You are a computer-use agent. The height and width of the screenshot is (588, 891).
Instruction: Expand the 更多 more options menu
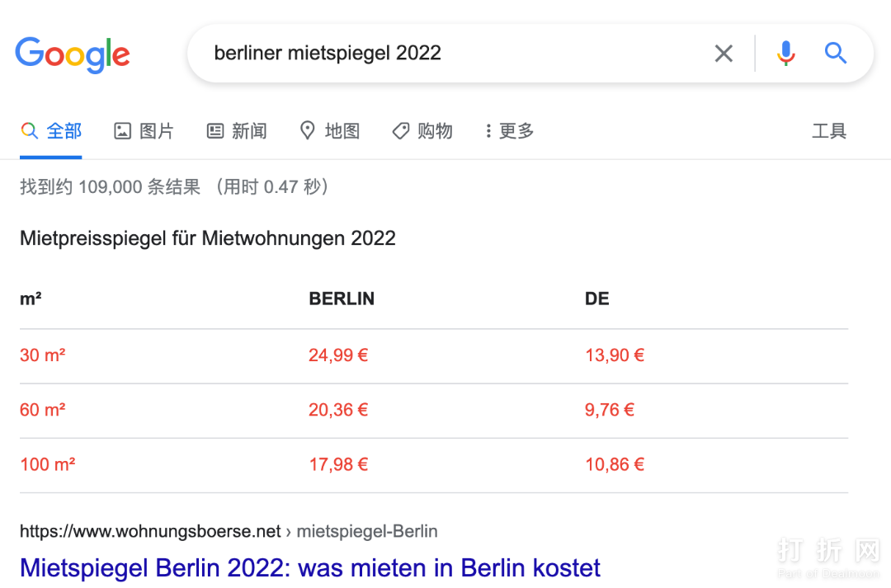(x=509, y=130)
